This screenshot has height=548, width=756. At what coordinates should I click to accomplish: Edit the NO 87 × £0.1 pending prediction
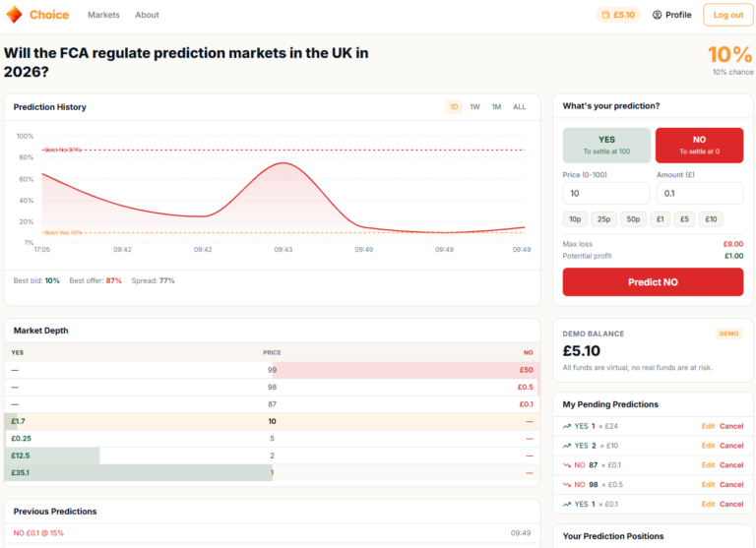pyautogui.click(x=708, y=465)
